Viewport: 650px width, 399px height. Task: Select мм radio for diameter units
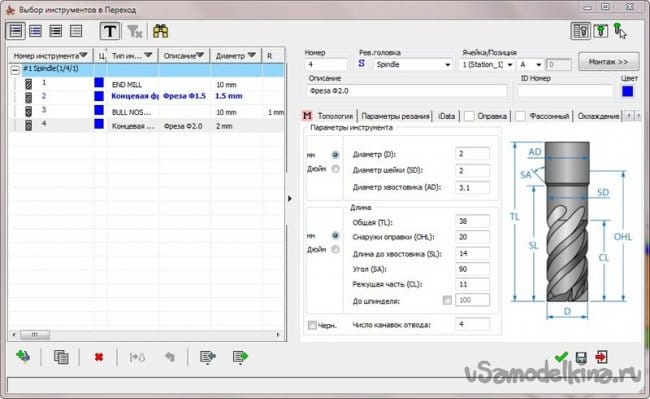click(x=335, y=155)
